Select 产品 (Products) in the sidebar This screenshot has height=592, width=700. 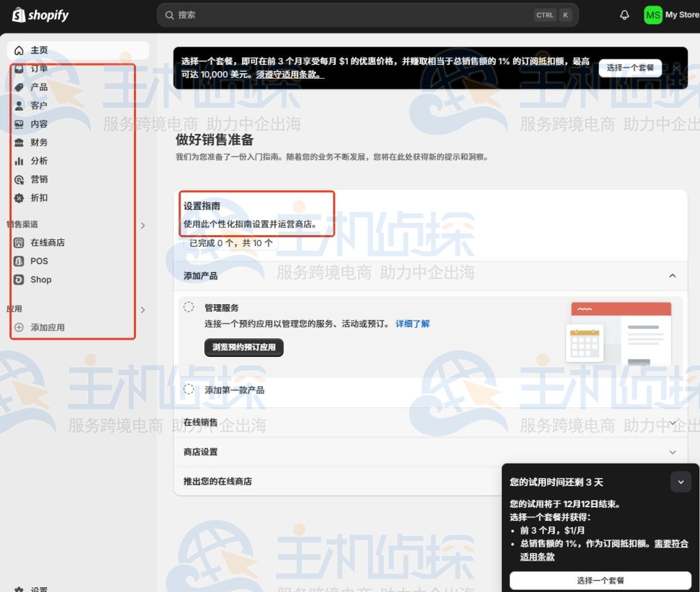(38, 87)
